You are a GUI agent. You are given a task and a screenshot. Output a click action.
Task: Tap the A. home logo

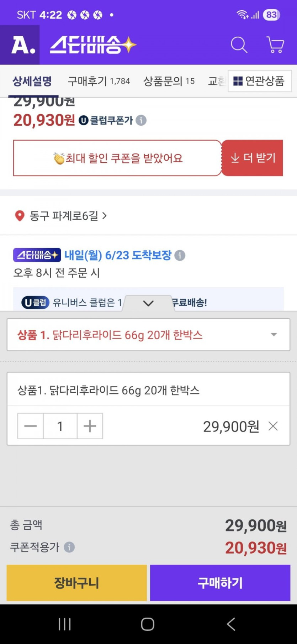(x=20, y=45)
